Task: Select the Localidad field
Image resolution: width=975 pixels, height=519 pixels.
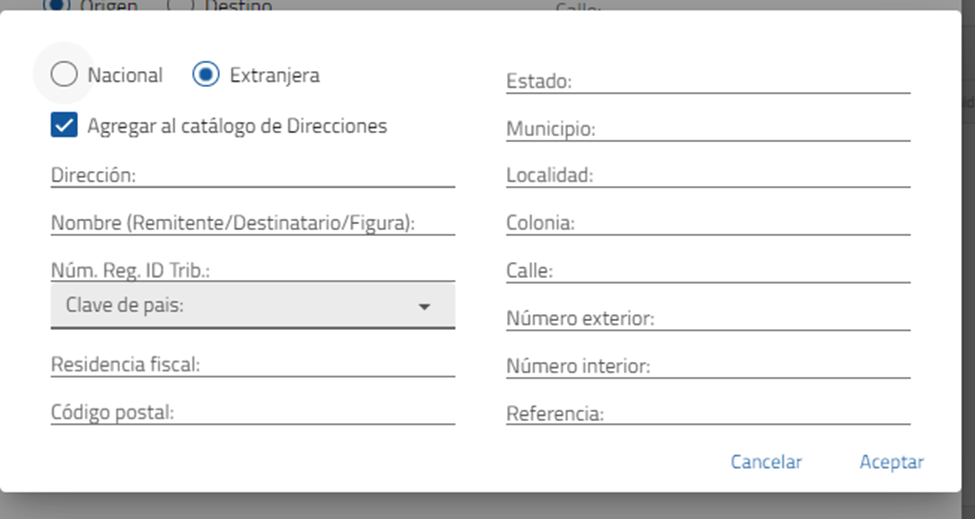Action: tap(708, 176)
